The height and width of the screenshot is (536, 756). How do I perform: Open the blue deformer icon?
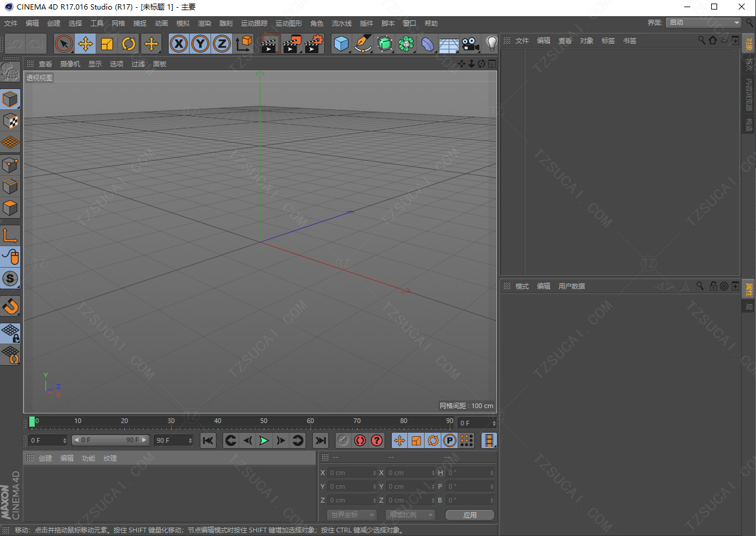pos(427,44)
